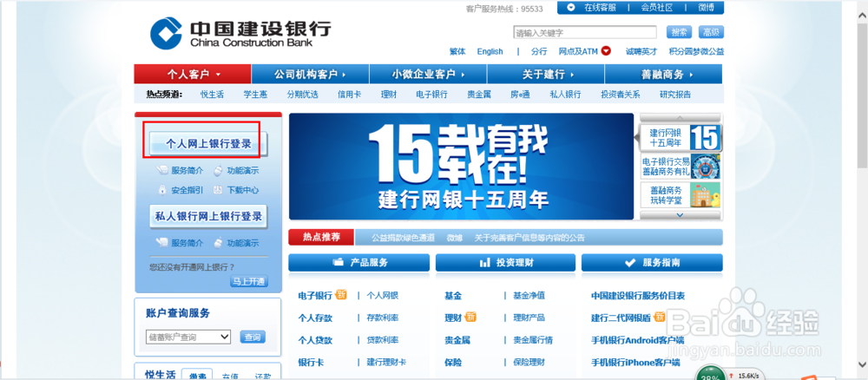Click the 搜索 button

(680, 32)
